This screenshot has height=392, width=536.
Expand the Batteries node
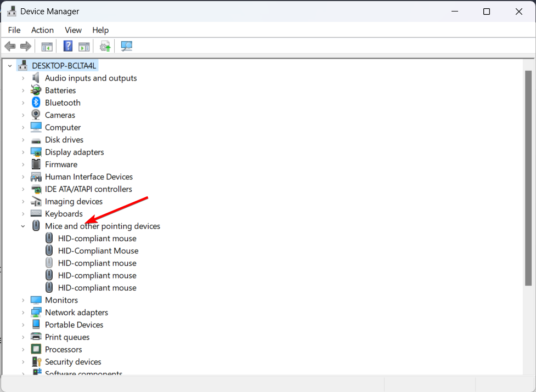click(x=23, y=90)
